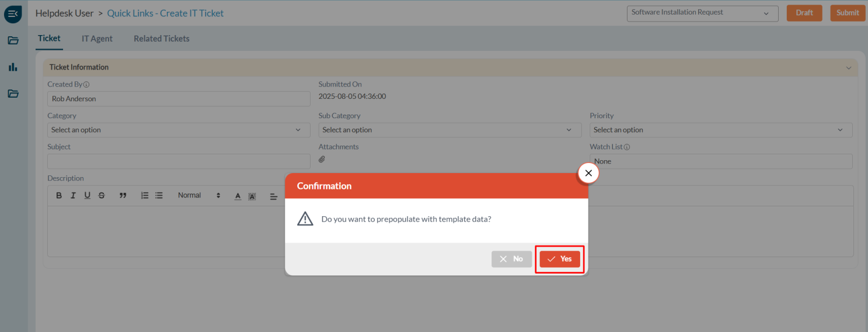The image size is (868, 332).
Task: Switch to the Related Tickets tab
Action: pos(162,39)
